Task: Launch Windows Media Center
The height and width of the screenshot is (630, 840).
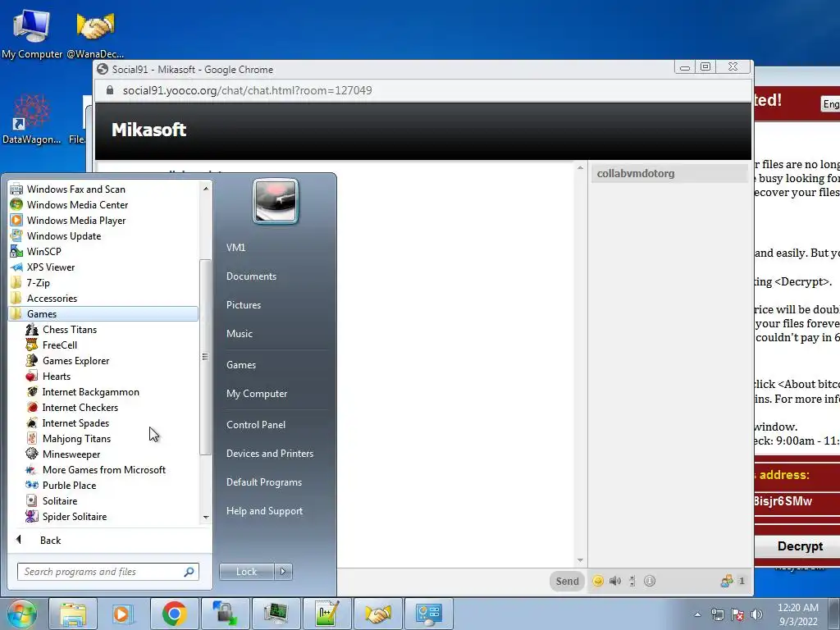Action: pyautogui.click(x=77, y=204)
